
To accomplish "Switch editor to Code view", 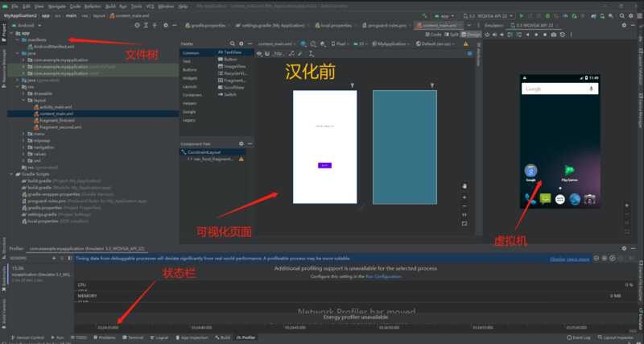I will (x=434, y=35).
